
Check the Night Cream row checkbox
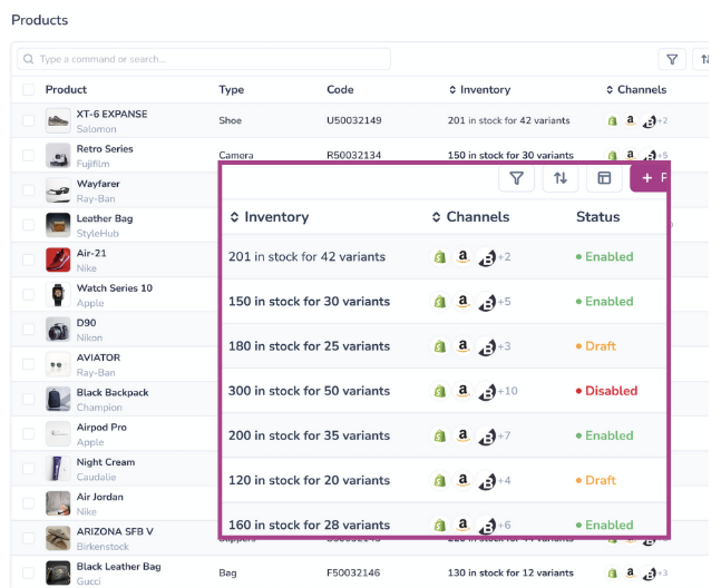tap(28, 469)
